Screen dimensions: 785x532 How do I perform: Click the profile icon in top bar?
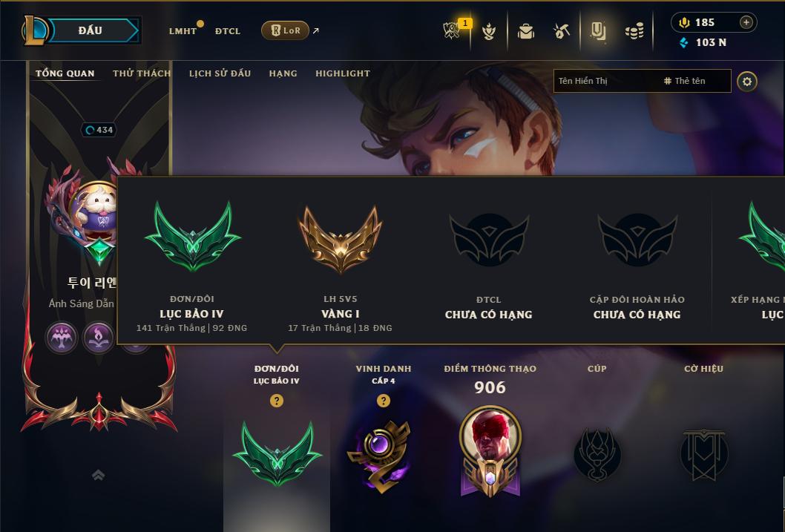[598, 31]
